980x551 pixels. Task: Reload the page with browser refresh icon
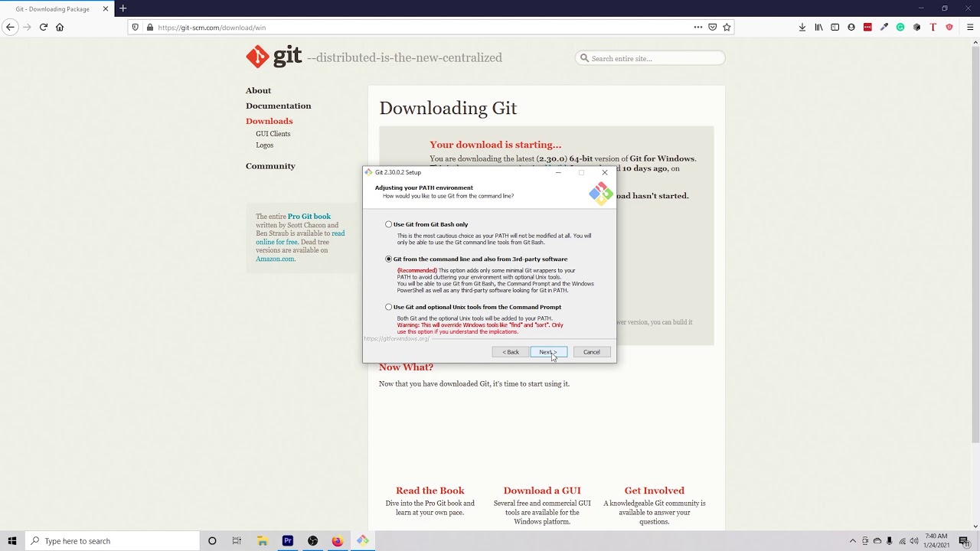pyautogui.click(x=44, y=27)
